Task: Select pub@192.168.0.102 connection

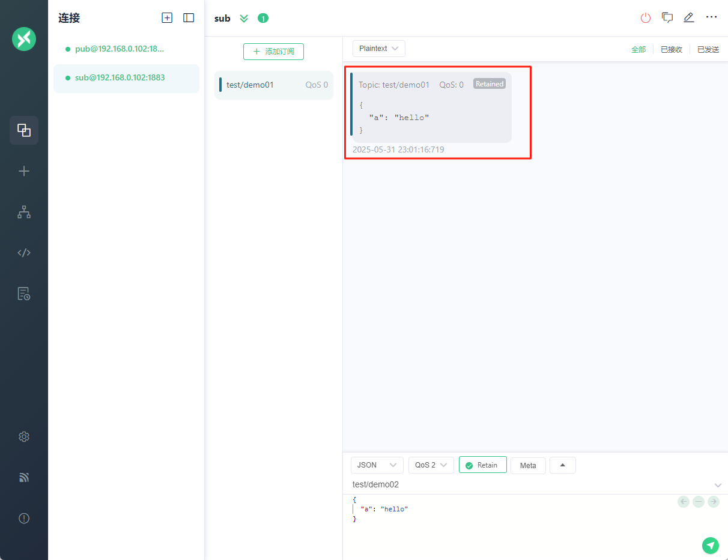Action: (x=126, y=49)
